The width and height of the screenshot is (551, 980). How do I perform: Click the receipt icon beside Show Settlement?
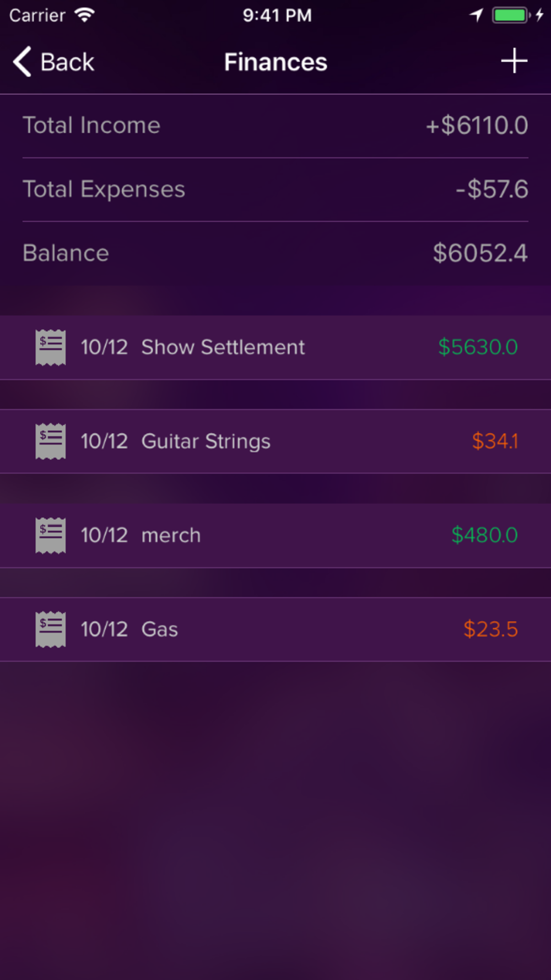[x=51, y=347]
